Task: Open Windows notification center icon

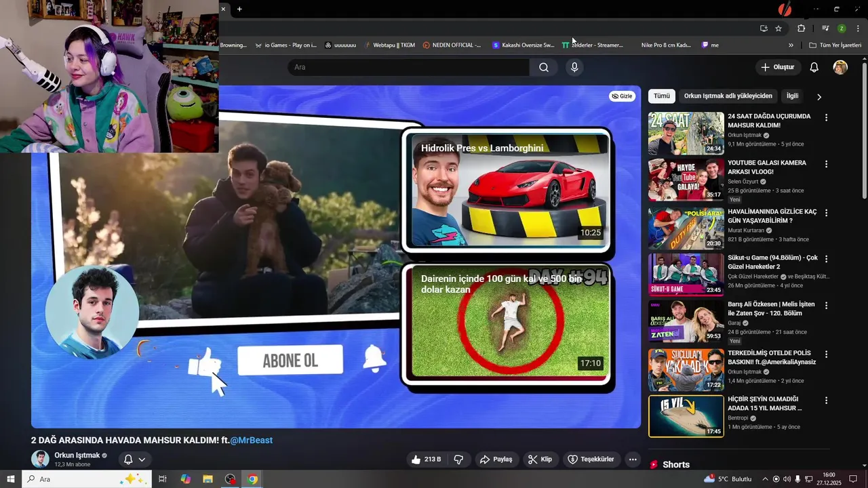Action: tap(853, 479)
